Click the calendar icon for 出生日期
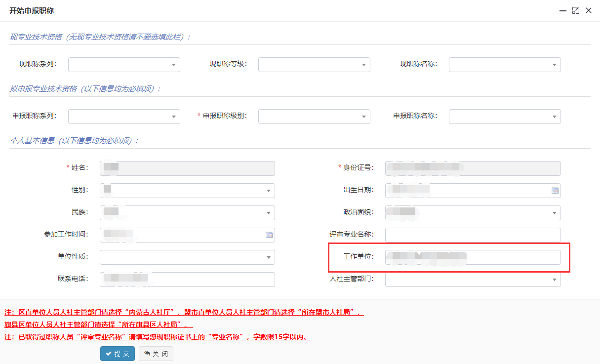This screenshot has width=600, height=364. pyautogui.click(x=555, y=191)
